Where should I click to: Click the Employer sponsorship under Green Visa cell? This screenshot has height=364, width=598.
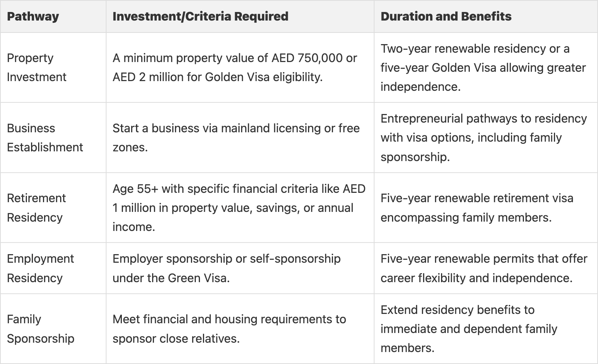pos(226,268)
